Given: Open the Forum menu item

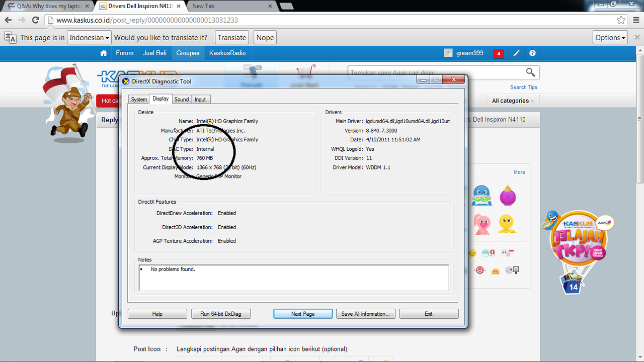Looking at the screenshot, I should tap(125, 53).
